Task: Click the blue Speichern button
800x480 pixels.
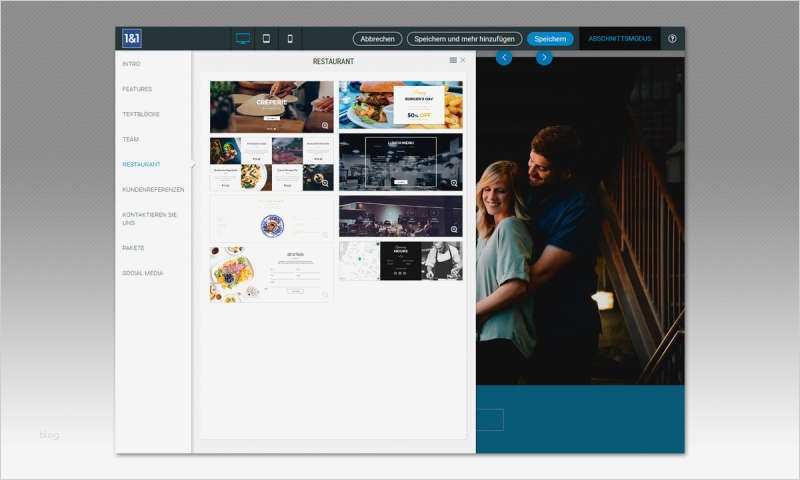Action: click(550, 39)
